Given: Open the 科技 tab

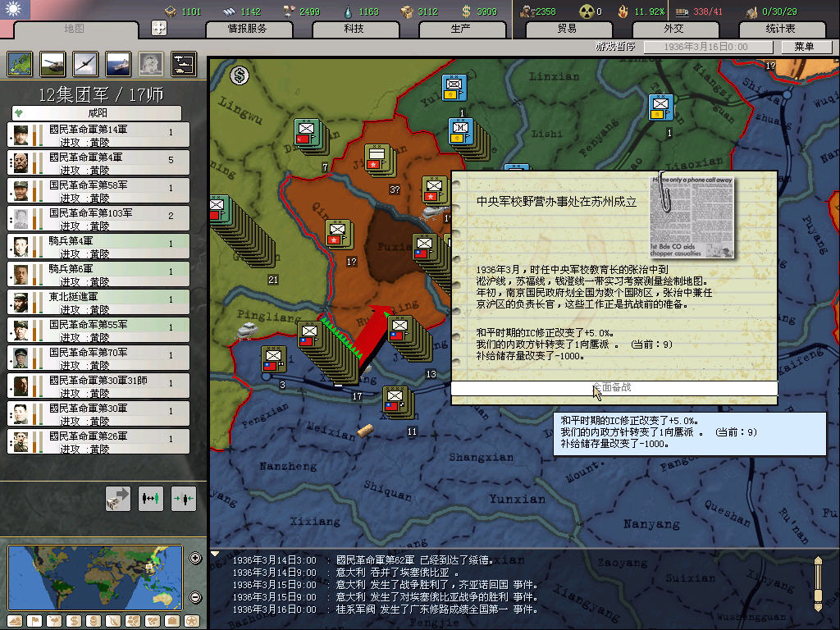Looking at the screenshot, I should 354,29.
